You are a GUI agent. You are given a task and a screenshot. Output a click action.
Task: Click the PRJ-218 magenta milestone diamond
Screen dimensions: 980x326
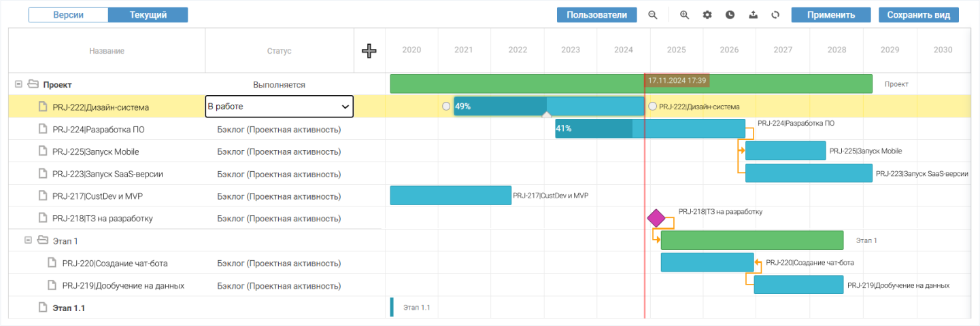point(656,218)
